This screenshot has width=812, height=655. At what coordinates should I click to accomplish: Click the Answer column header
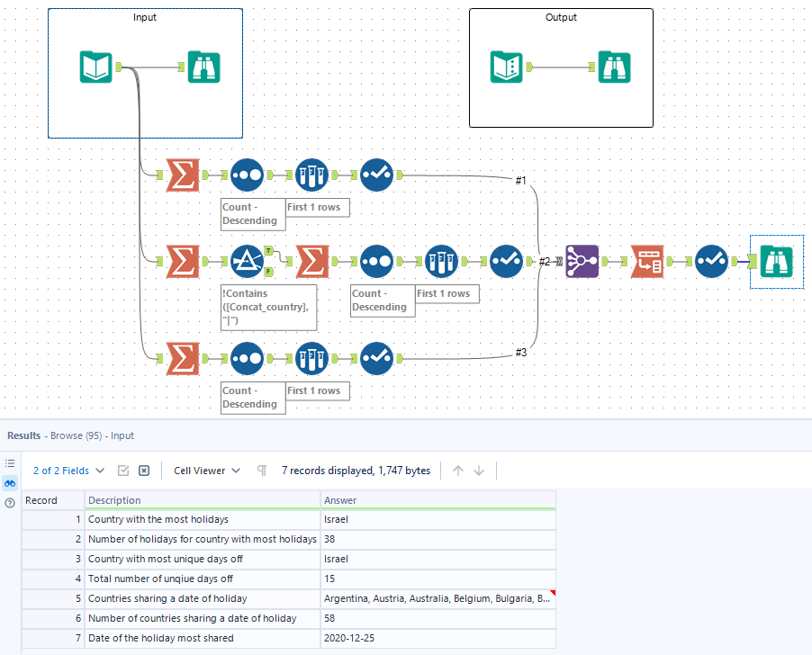(x=438, y=500)
